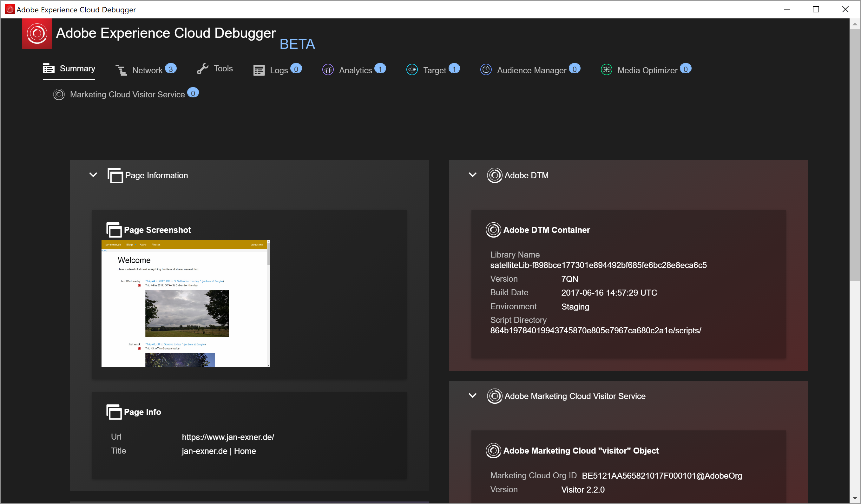Click the Marketing Cloud Visitor Service tab icon
861x504 pixels.
tap(59, 94)
